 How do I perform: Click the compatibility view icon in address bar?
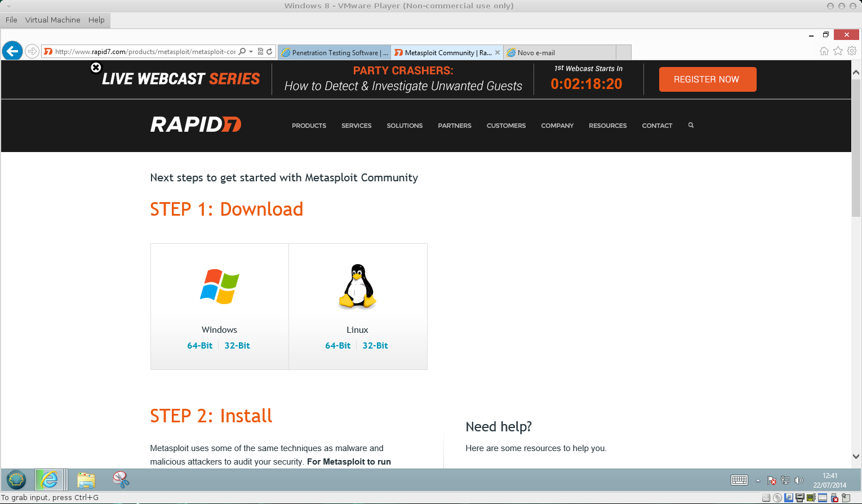click(260, 51)
